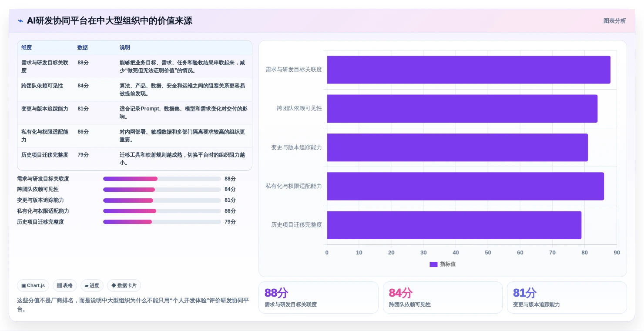This screenshot has width=644, height=331.
Task: Click the 历史项目迁移完整度 progress bar
Action: click(162, 222)
